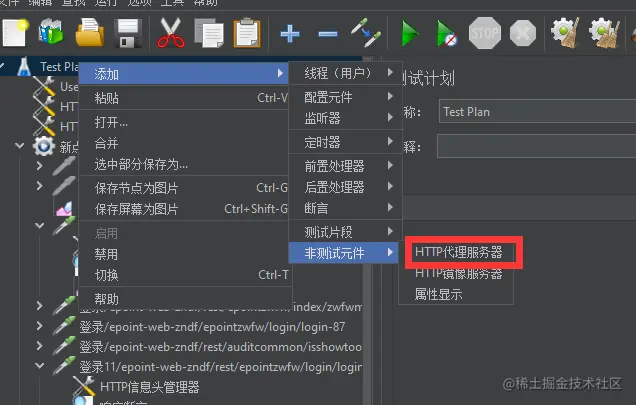This screenshot has width=636, height=405.
Task: Expand the 定时器 submenu
Action: [x=346, y=142]
